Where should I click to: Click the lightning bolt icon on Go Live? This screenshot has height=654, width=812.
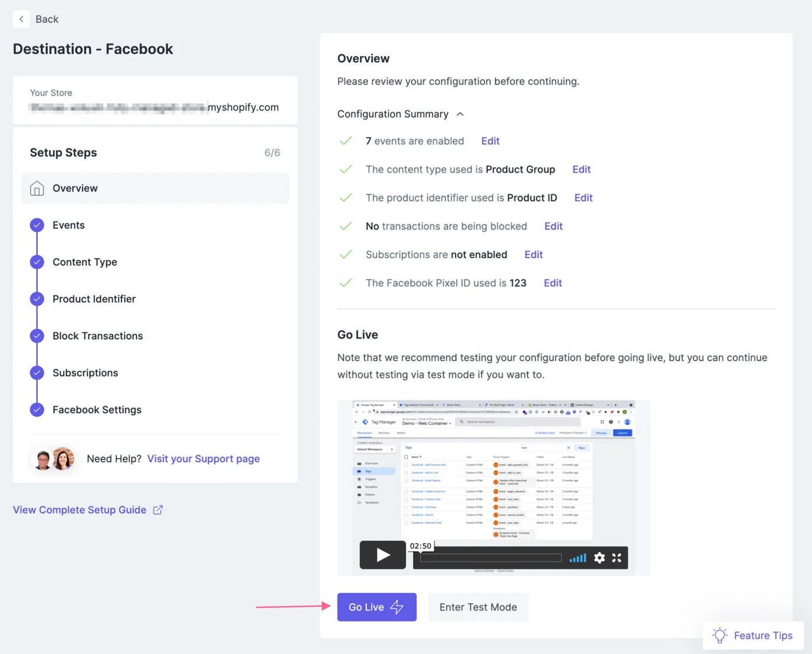(x=397, y=607)
